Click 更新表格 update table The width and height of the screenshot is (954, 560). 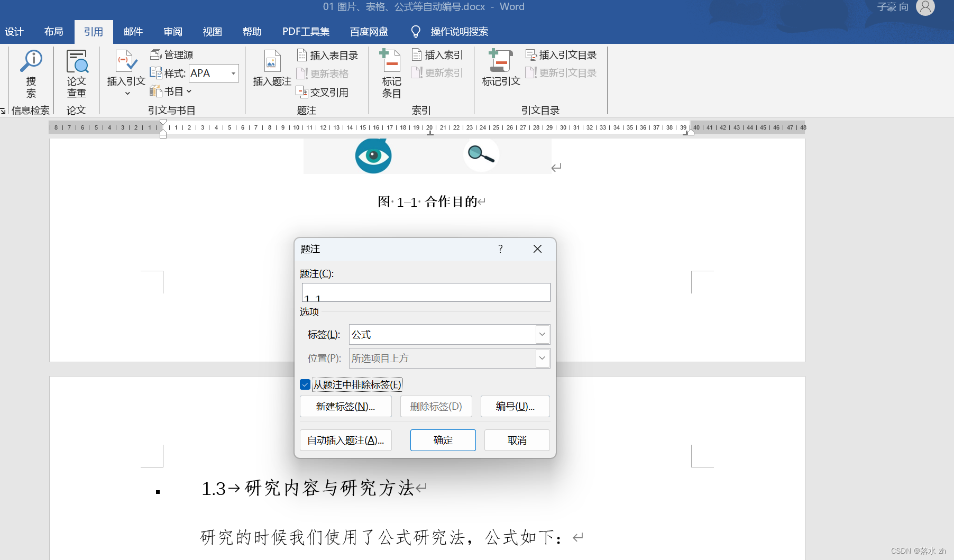pyautogui.click(x=323, y=74)
